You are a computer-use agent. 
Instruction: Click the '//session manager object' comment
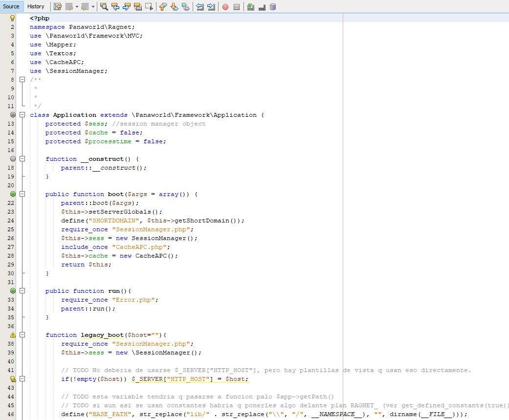pos(159,124)
